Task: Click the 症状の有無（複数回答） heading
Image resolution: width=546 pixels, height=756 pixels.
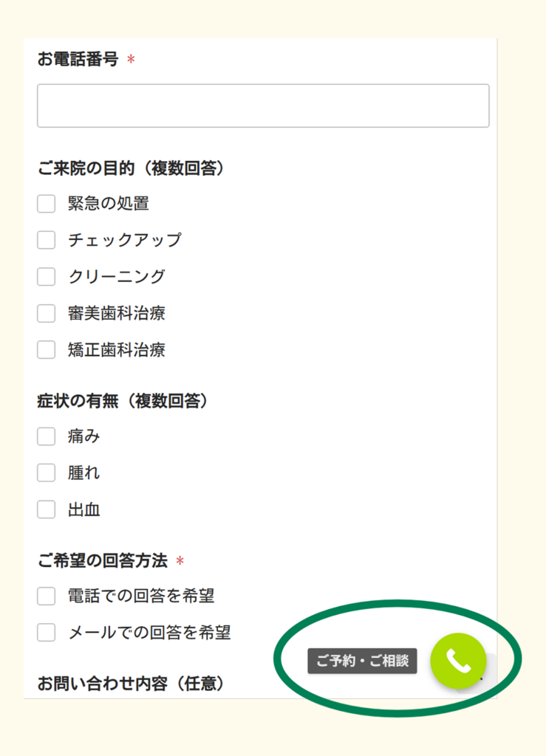Action: tap(123, 402)
